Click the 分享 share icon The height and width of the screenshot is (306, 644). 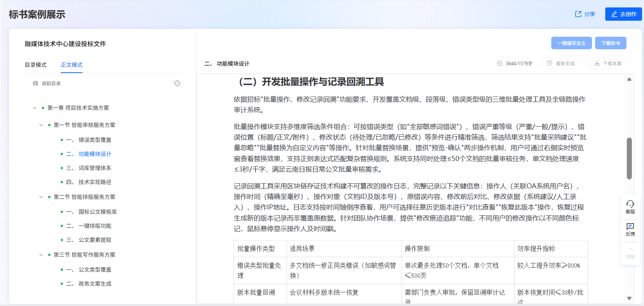578,14
